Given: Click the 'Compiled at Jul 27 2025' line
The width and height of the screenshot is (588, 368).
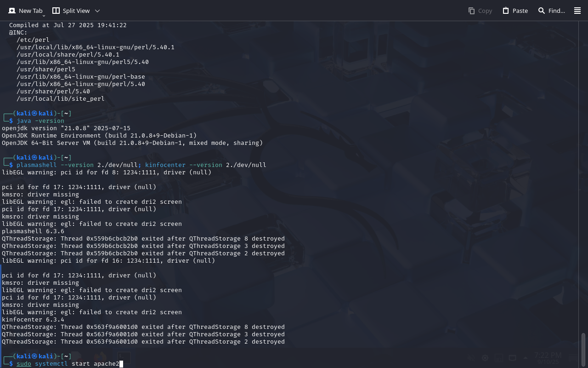Looking at the screenshot, I should pyautogui.click(x=68, y=25).
